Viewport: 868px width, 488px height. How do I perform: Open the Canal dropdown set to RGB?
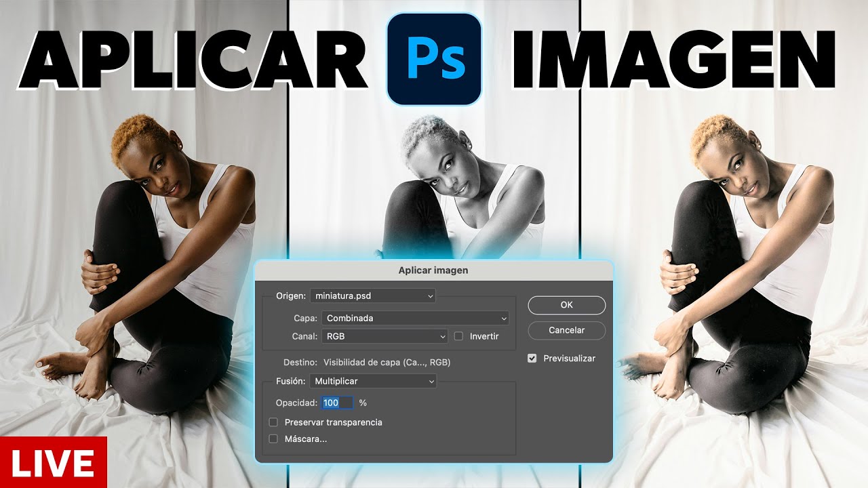[x=384, y=336]
